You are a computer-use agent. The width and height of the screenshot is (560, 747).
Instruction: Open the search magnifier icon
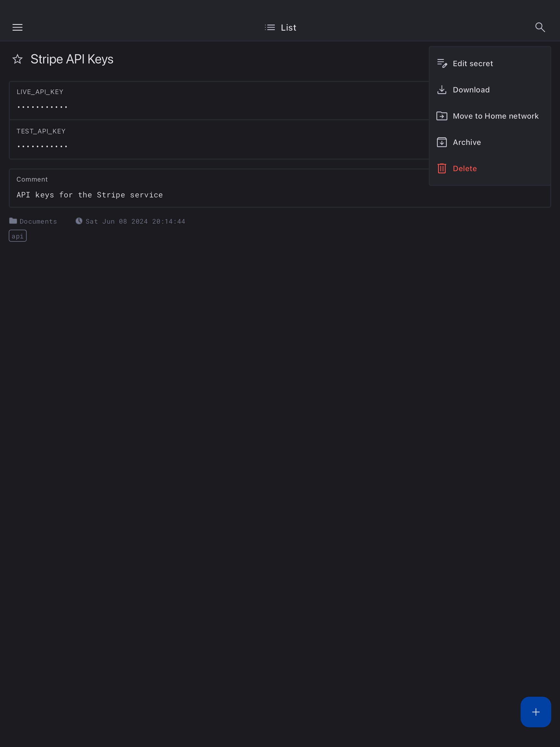click(x=540, y=27)
